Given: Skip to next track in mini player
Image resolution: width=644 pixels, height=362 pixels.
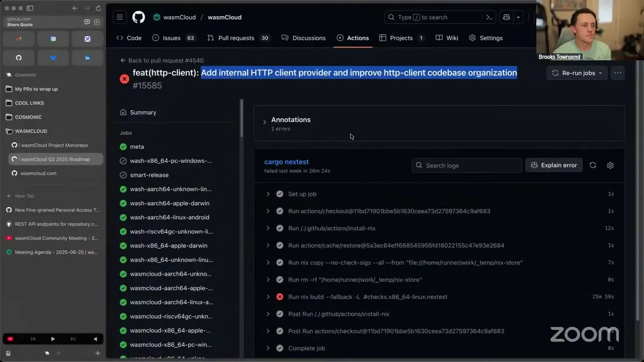Looking at the screenshot, I should point(73,339).
